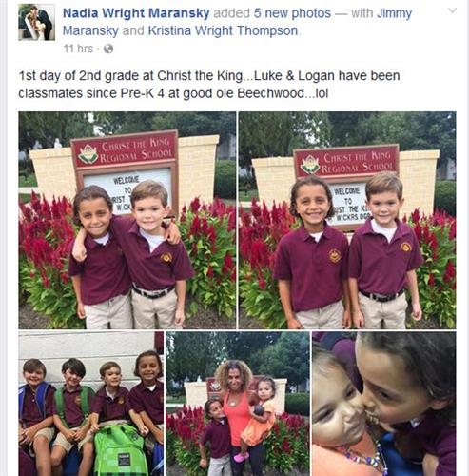469x476 pixels.
Task: Open the photo of boys standing side by side
Action: tap(347, 220)
